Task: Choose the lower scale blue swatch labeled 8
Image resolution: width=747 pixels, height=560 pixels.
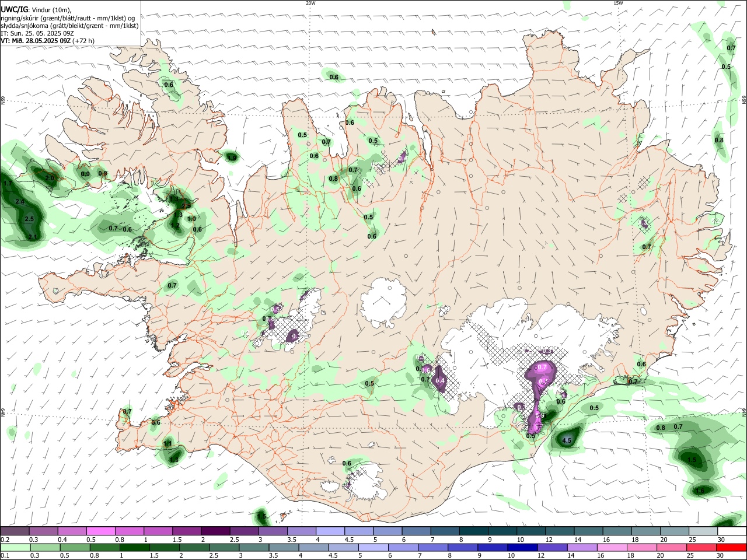Action: coord(463,547)
